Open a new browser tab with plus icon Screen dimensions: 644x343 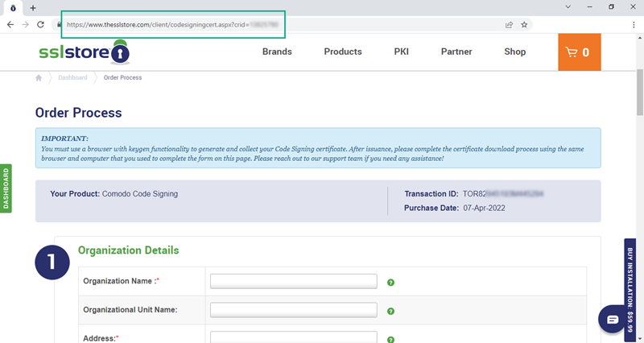33,8
